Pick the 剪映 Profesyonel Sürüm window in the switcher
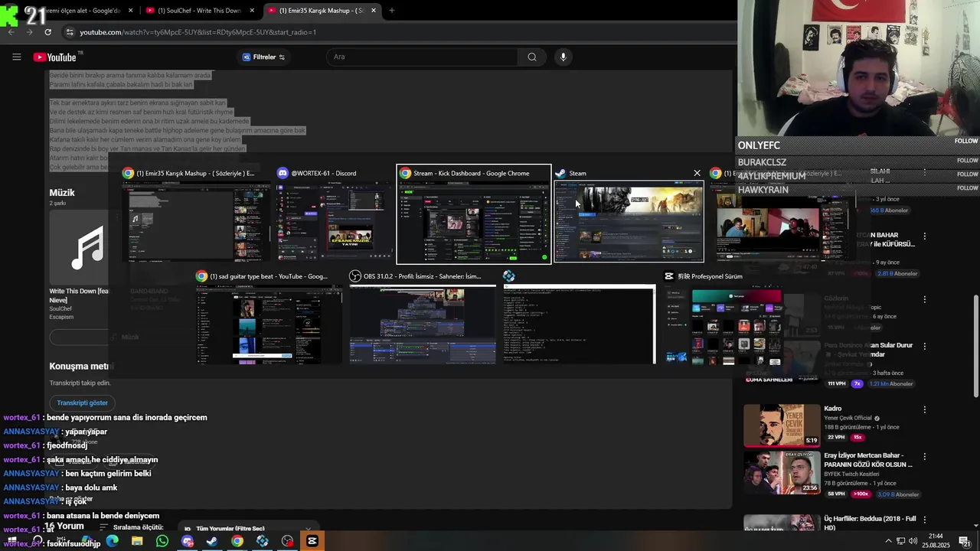 (x=724, y=315)
